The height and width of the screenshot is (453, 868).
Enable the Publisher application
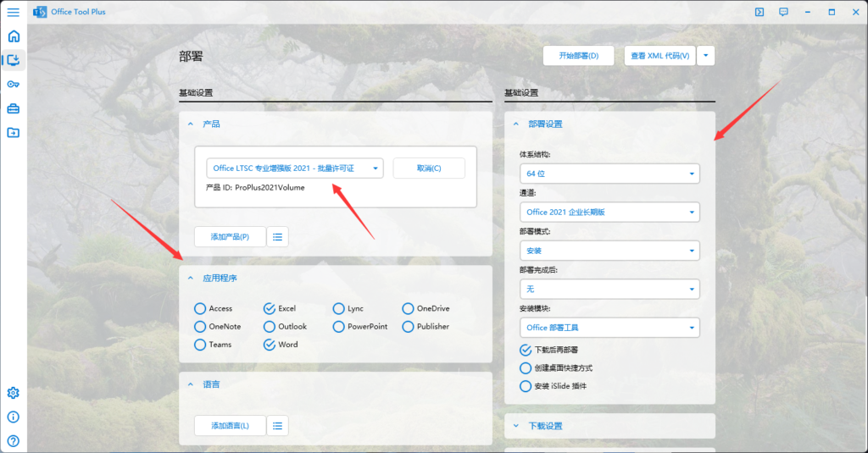[426, 327]
